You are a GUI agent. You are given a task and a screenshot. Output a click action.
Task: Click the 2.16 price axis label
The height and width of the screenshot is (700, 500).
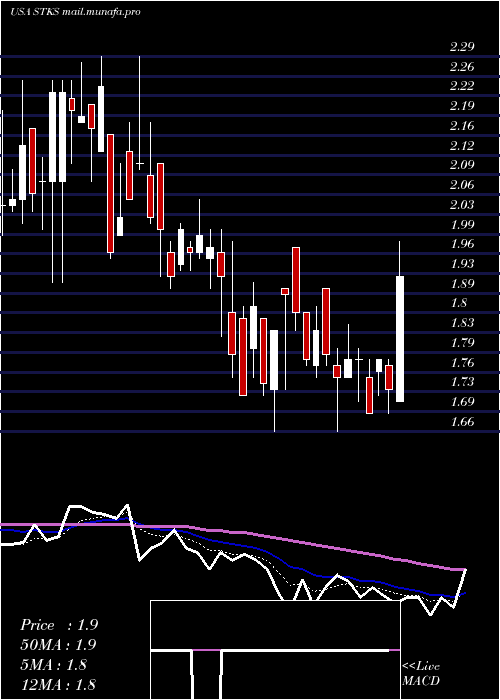click(x=462, y=125)
